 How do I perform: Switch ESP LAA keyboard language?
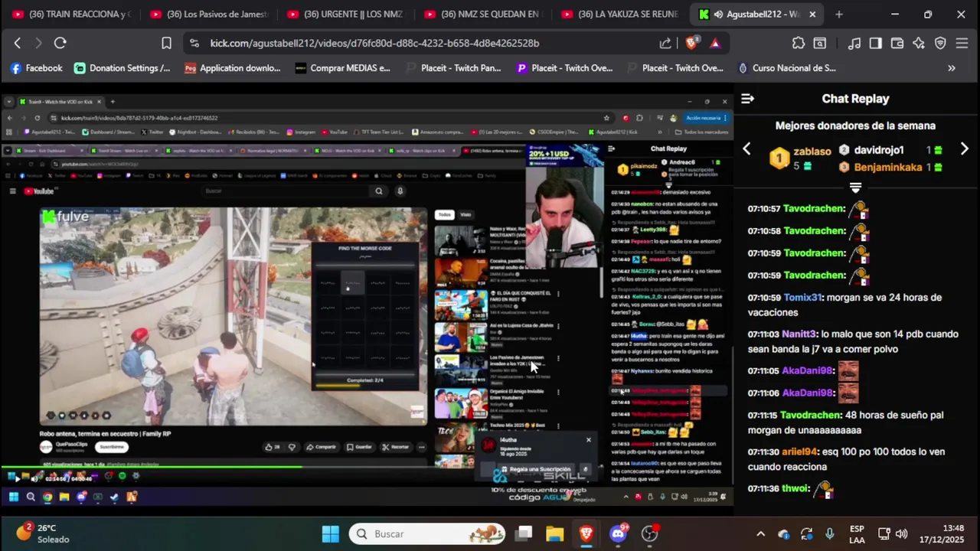pyautogui.click(x=857, y=534)
